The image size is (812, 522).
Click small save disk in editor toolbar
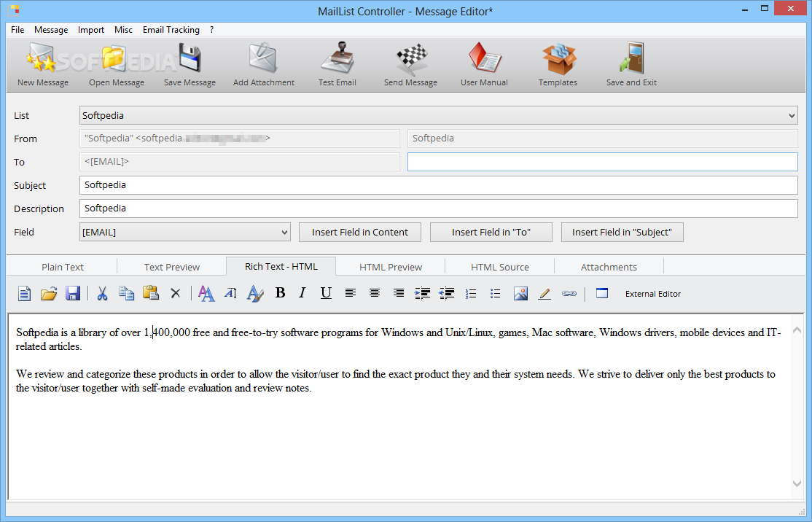72,294
